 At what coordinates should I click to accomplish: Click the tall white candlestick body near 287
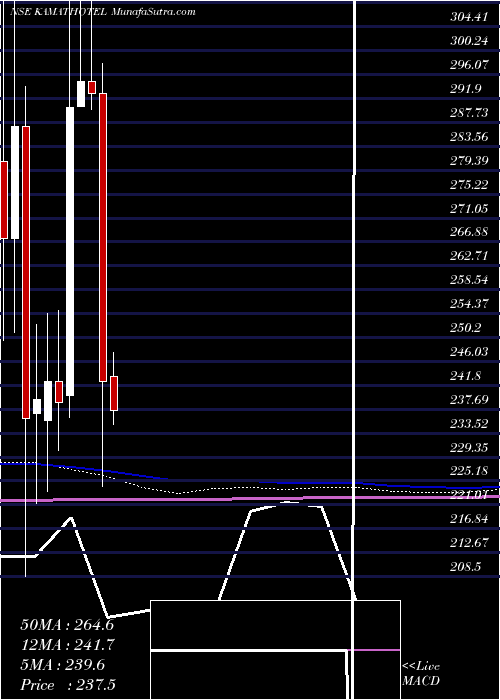click(x=70, y=251)
